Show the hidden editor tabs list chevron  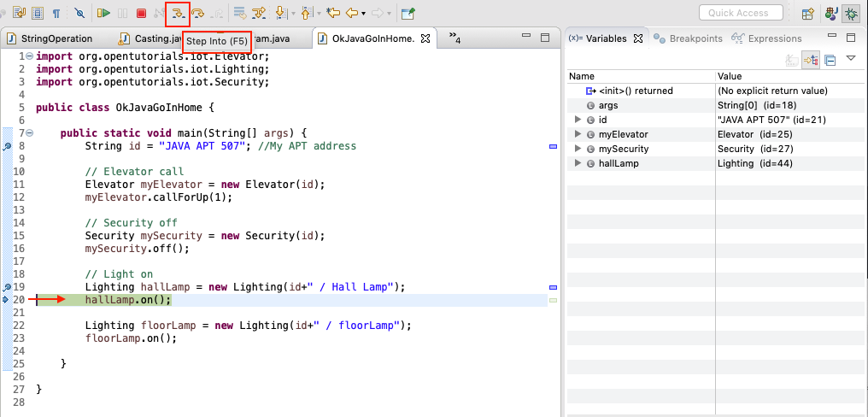pos(454,38)
